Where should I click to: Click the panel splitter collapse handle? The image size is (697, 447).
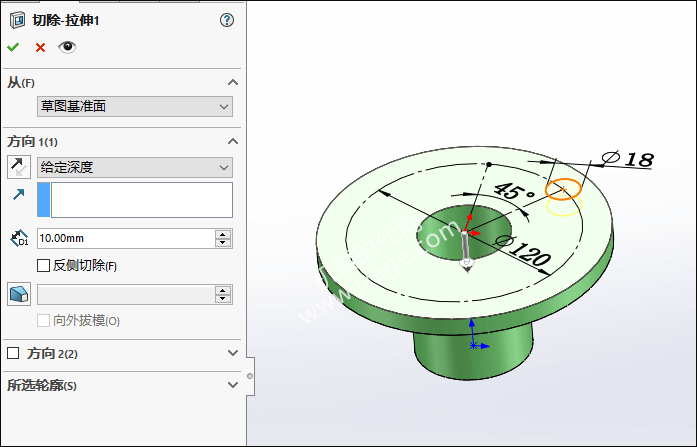(x=250, y=376)
